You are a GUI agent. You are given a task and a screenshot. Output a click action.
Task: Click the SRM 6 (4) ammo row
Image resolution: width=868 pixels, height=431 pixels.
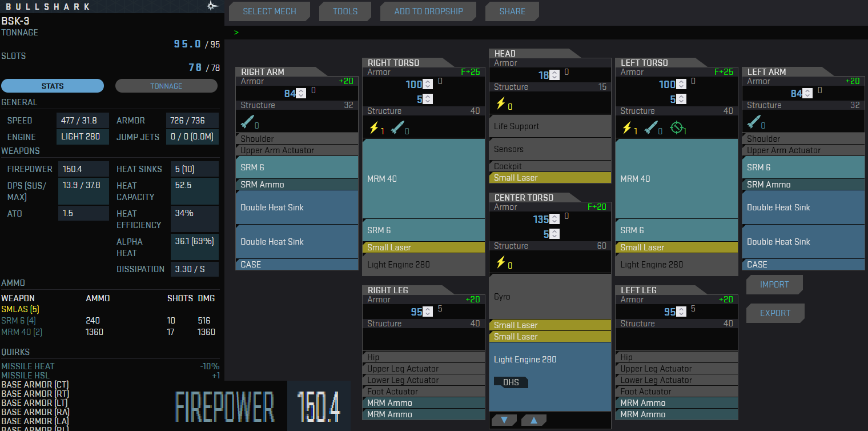pos(110,321)
